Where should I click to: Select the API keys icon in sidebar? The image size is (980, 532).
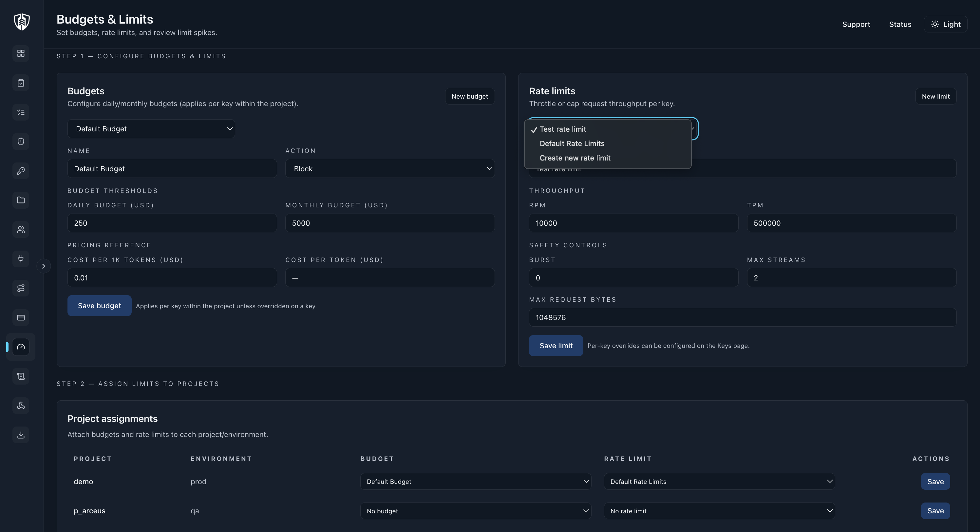[x=21, y=171]
